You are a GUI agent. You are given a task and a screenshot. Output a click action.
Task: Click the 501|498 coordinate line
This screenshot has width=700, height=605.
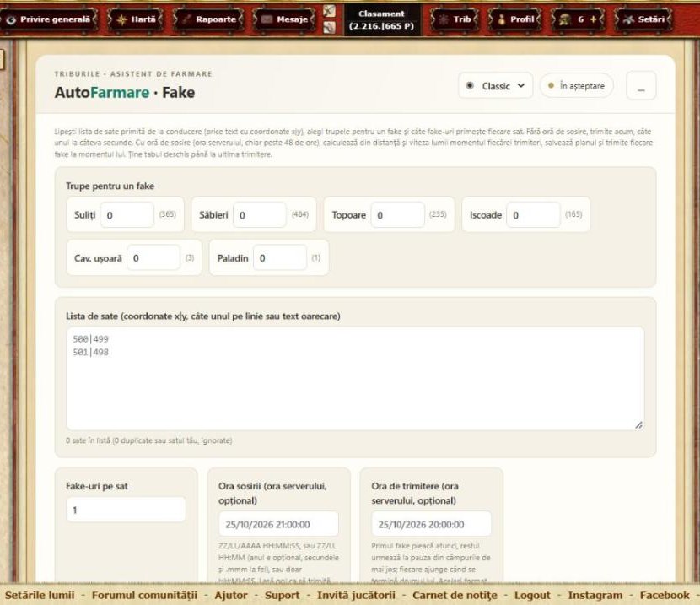pos(90,353)
